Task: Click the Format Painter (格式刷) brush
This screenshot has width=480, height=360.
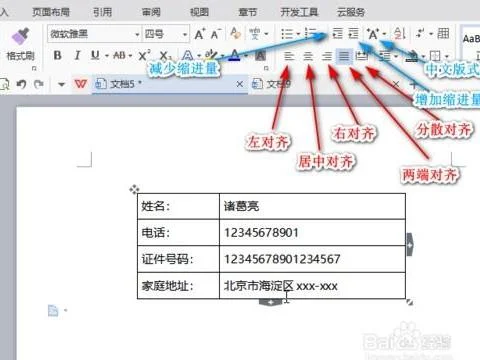Action: [x=20, y=37]
